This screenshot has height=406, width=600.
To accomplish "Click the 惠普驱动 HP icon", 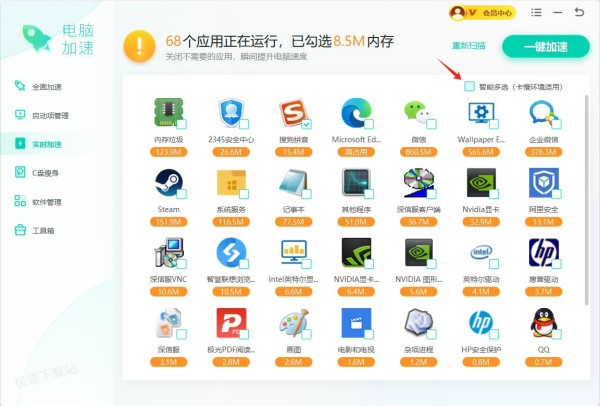I will coord(543,252).
